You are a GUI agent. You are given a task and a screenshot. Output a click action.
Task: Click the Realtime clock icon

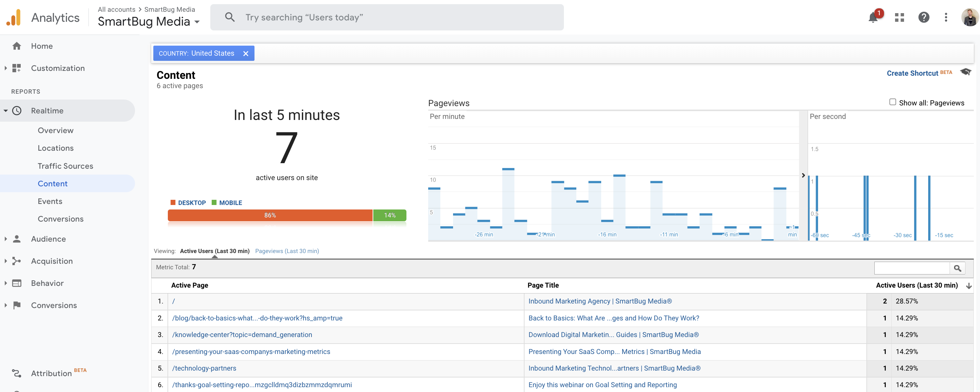[x=17, y=111]
